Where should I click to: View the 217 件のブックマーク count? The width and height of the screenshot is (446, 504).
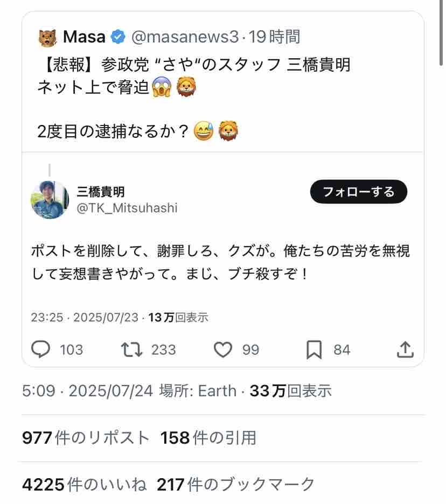(236, 485)
